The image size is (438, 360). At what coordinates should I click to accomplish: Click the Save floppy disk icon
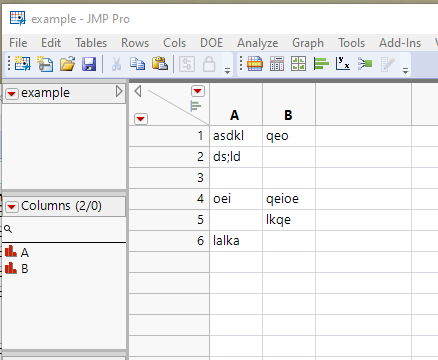pyautogui.click(x=89, y=64)
